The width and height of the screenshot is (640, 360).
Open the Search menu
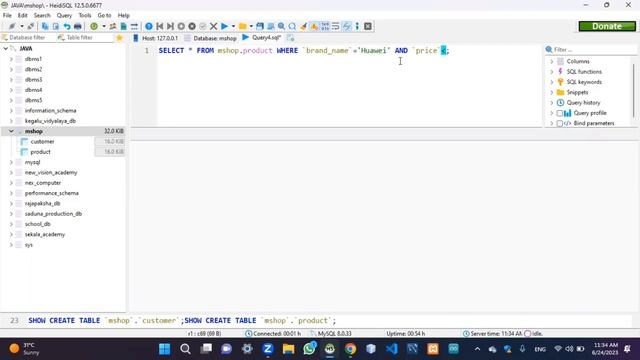tap(42, 16)
